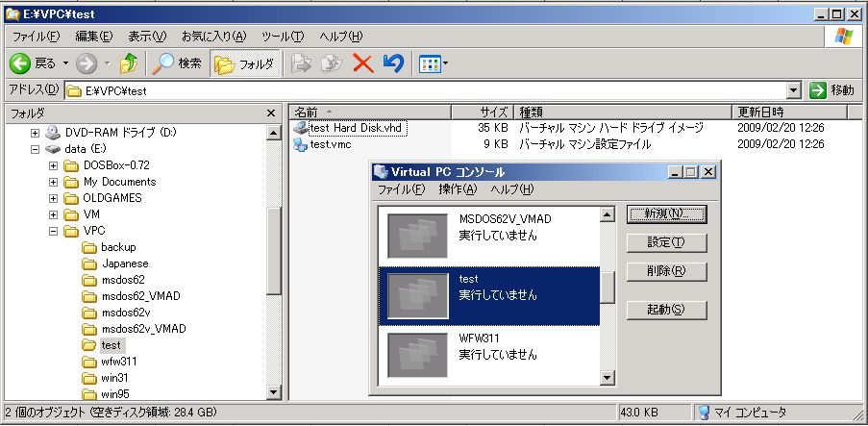
Task: Select the Japanese folder in tree
Action: click(x=125, y=263)
